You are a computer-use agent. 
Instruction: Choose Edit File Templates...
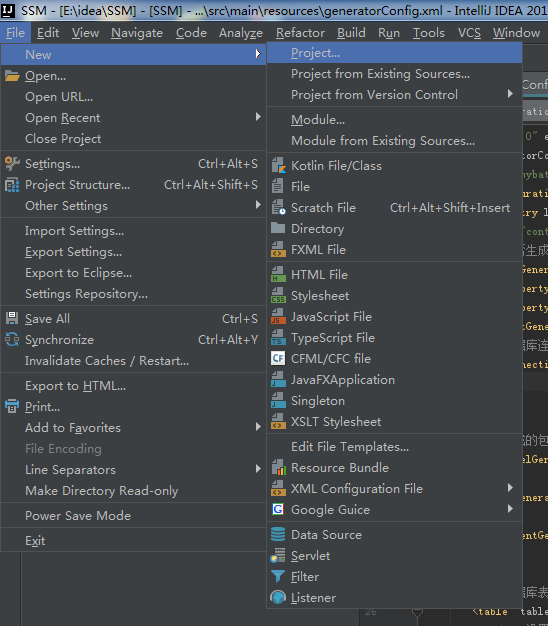point(394,447)
